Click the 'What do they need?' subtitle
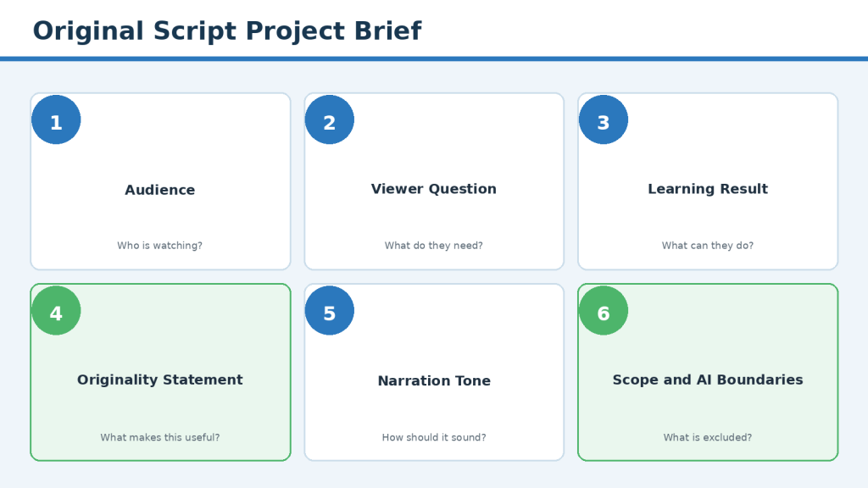 434,246
